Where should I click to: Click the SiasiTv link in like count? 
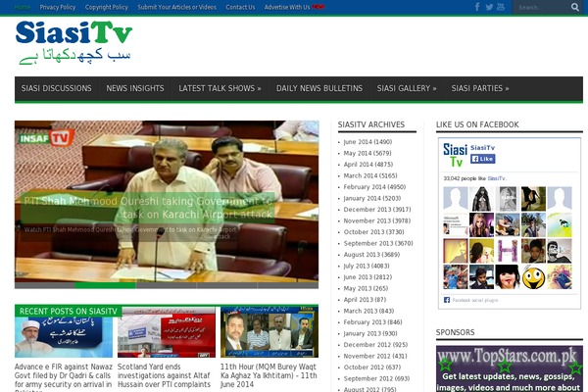(x=496, y=178)
